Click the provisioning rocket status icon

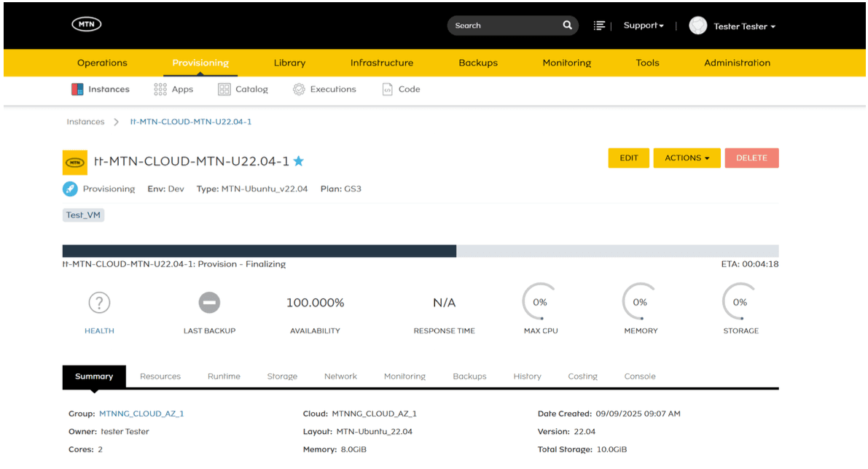pyautogui.click(x=70, y=189)
